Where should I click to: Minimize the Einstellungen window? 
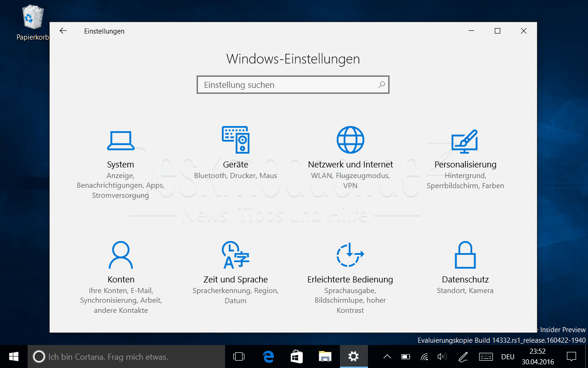pos(471,31)
